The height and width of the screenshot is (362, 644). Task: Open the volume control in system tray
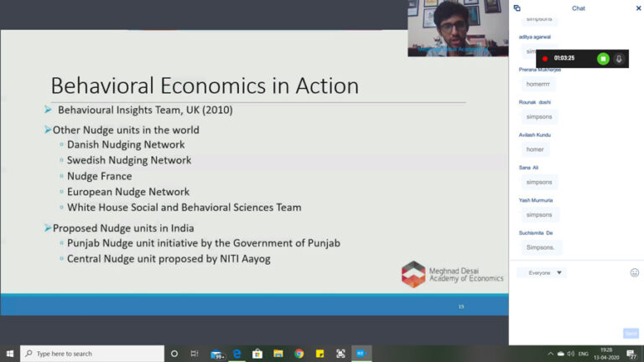571,354
